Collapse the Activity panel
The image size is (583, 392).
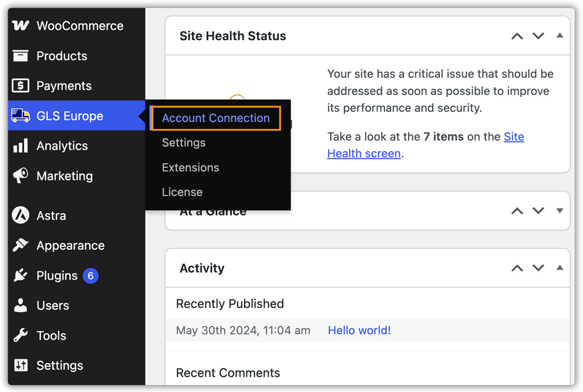pyautogui.click(x=560, y=267)
